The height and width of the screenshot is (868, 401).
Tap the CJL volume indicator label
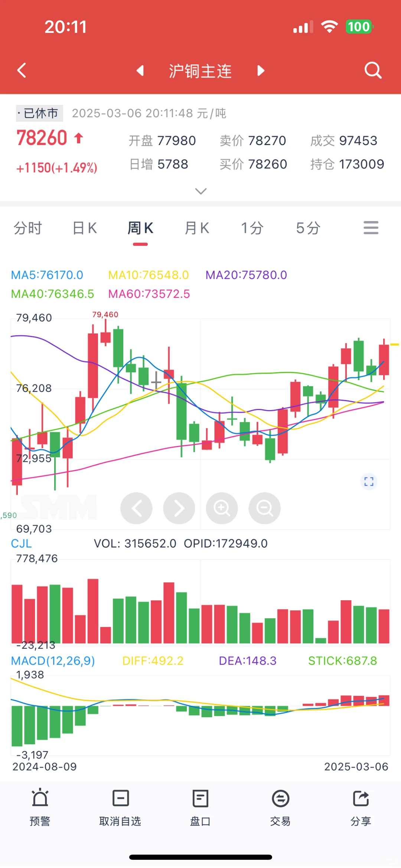[x=22, y=543]
